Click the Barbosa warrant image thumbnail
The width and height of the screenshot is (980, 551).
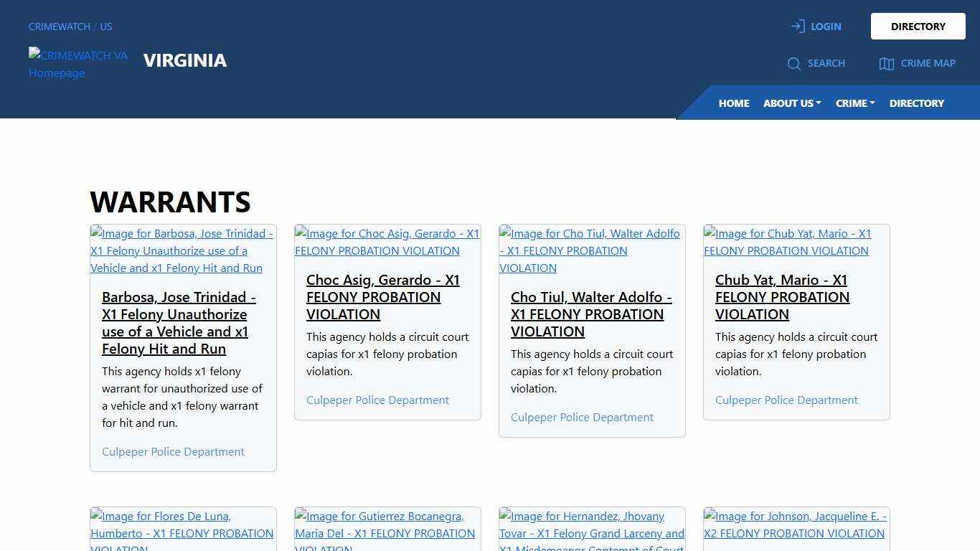182,250
